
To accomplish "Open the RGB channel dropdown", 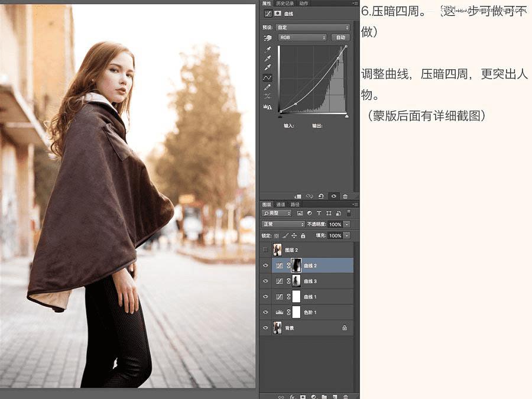I will pyautogui.click(x=303, y=37).
